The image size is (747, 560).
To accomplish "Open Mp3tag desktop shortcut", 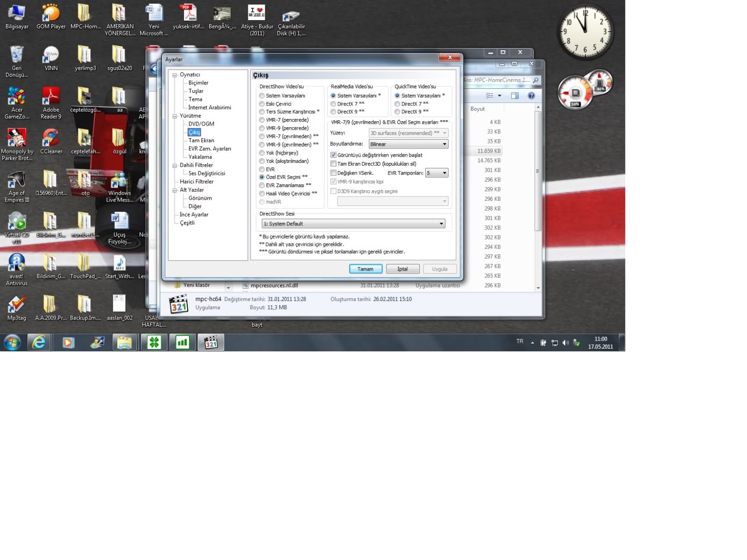I will click(17, 308).
